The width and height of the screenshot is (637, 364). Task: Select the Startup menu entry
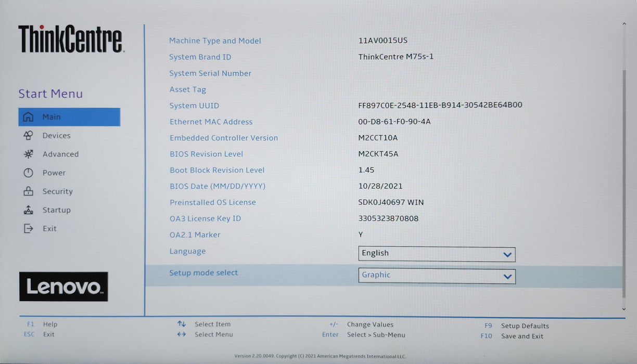[56, 210]
